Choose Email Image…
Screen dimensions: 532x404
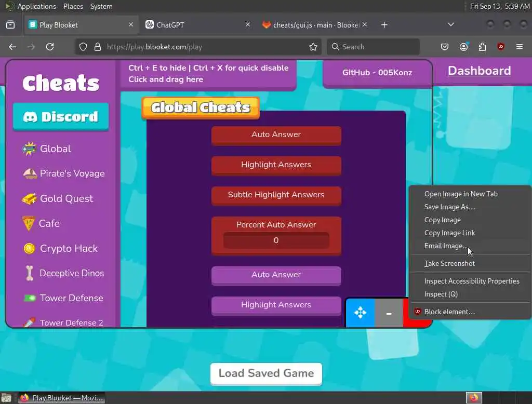point(470,246)
